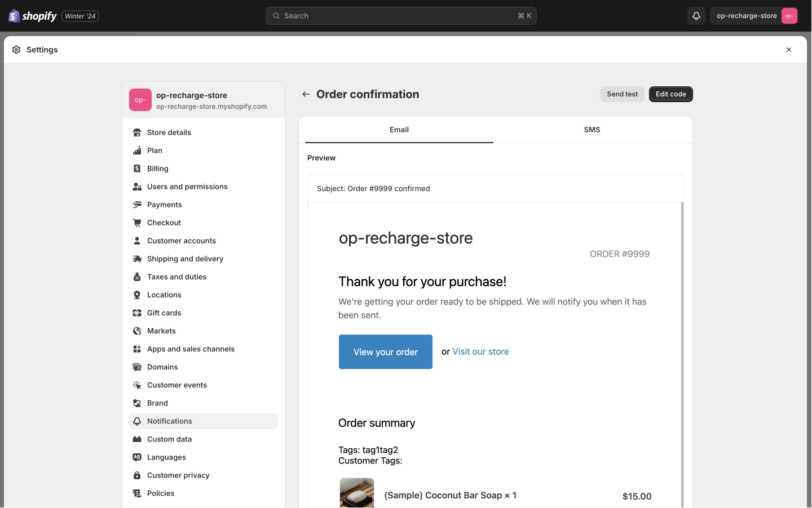Click the Gift cards icon

click(x=137, y=313)
